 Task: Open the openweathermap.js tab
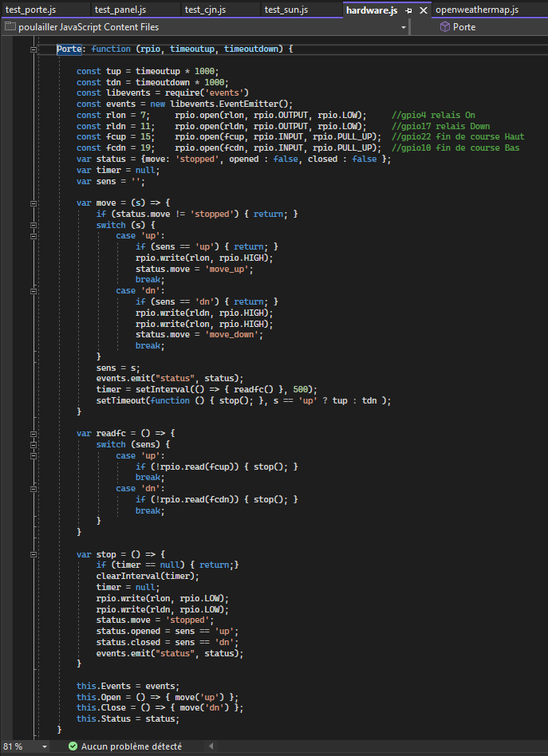[477, 10]
